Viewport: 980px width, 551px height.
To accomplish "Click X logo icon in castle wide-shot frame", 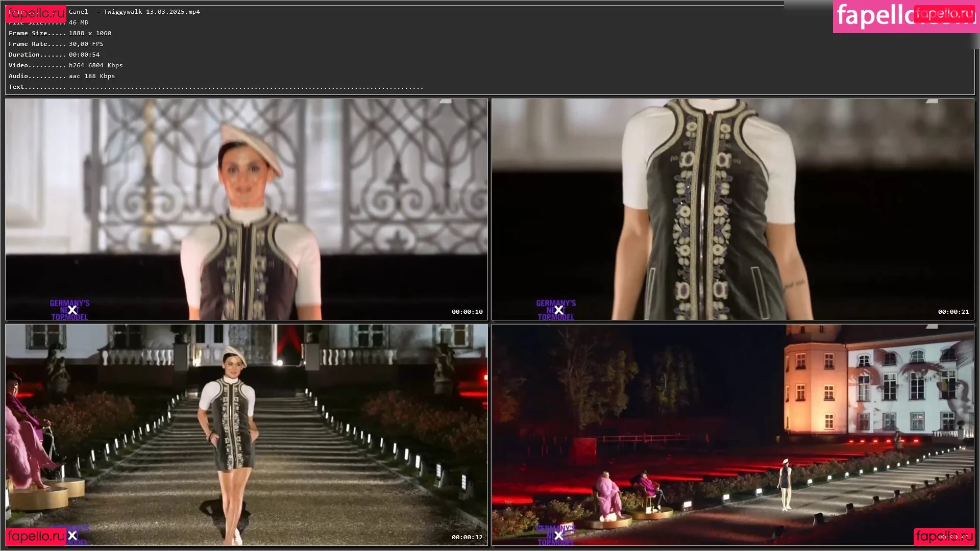I will point(559,536).
